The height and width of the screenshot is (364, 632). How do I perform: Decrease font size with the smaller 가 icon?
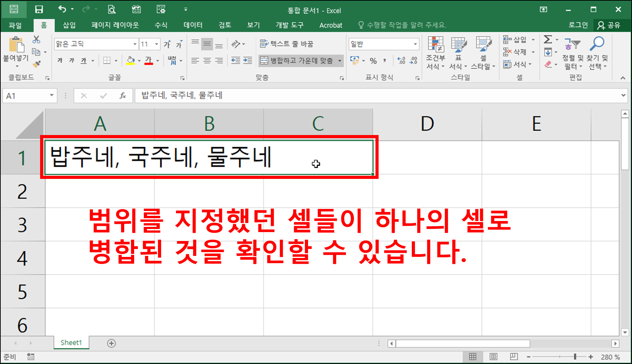tap(179, 44)
